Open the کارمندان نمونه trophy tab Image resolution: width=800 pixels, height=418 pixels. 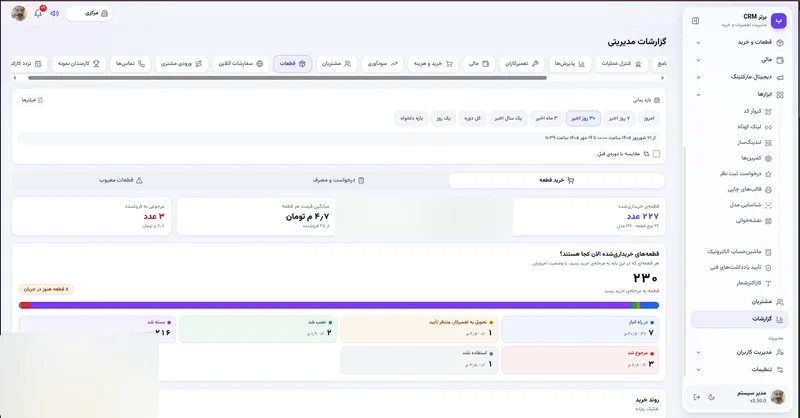coord(79,64)
